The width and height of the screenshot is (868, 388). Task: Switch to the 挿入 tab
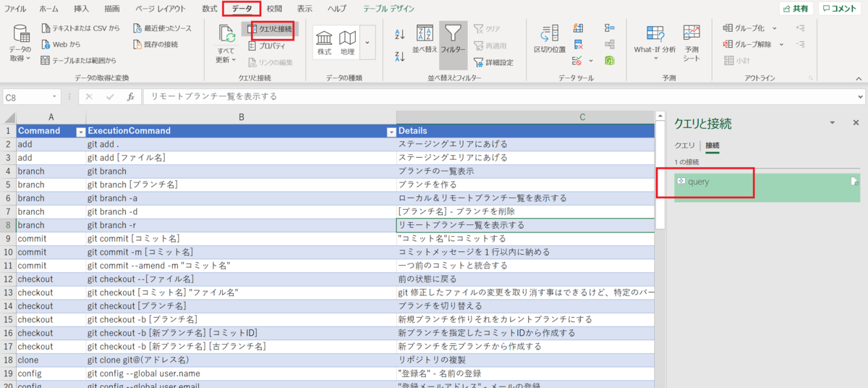(x=82, y=9)
